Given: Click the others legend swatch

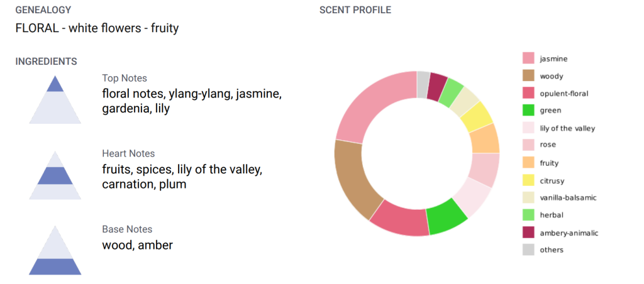Looking at the screenshot, I should (x=528, y=250).
